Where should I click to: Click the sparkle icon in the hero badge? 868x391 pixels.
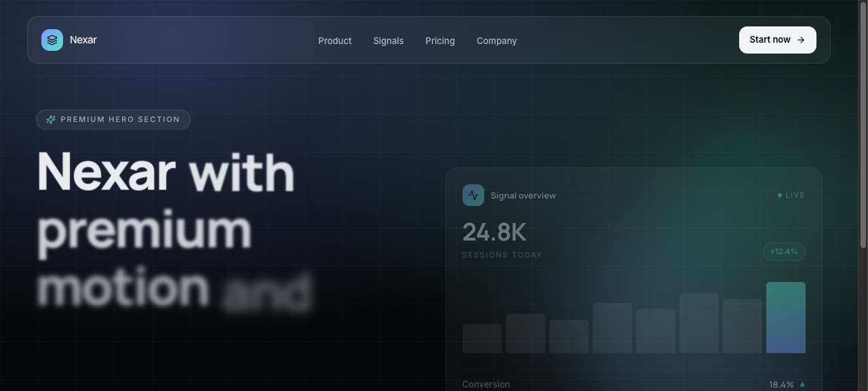coord(51,119)
